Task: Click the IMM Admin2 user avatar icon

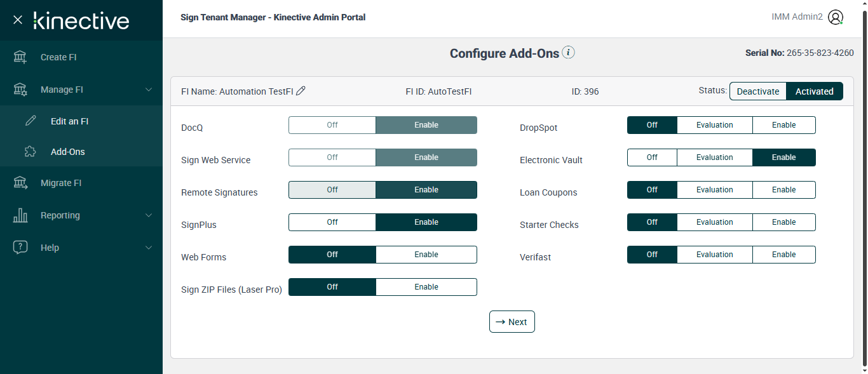Action: click(x=836, y=17)
